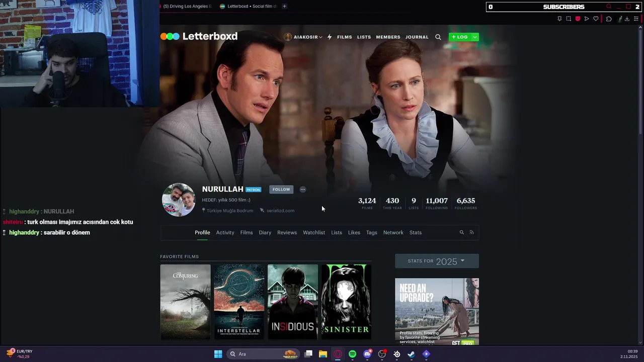
Task: Open the search magnifier in Letterboxd header
Action: pos(438,37)
